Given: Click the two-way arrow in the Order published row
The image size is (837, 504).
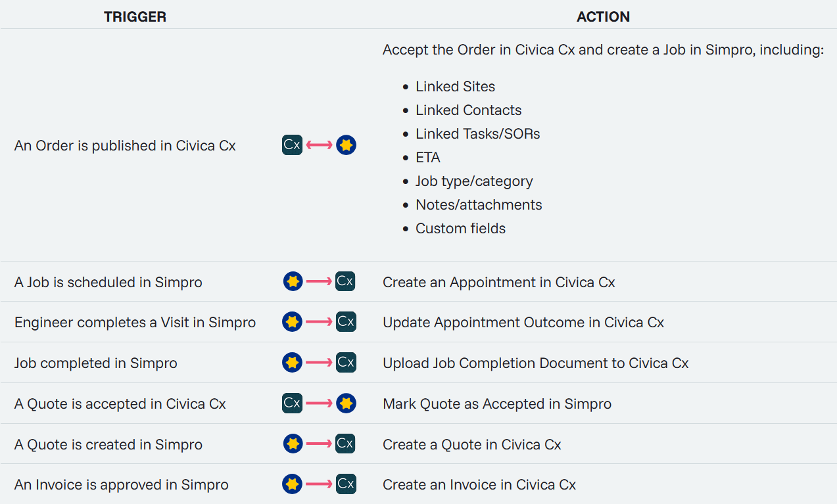Looking at the screenshot, I should click(x=319, y=145).
